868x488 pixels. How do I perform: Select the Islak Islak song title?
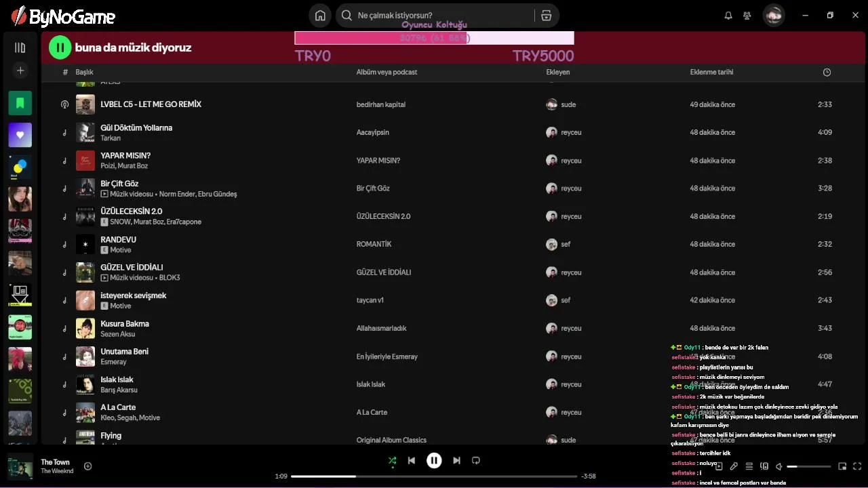point(117,380)
